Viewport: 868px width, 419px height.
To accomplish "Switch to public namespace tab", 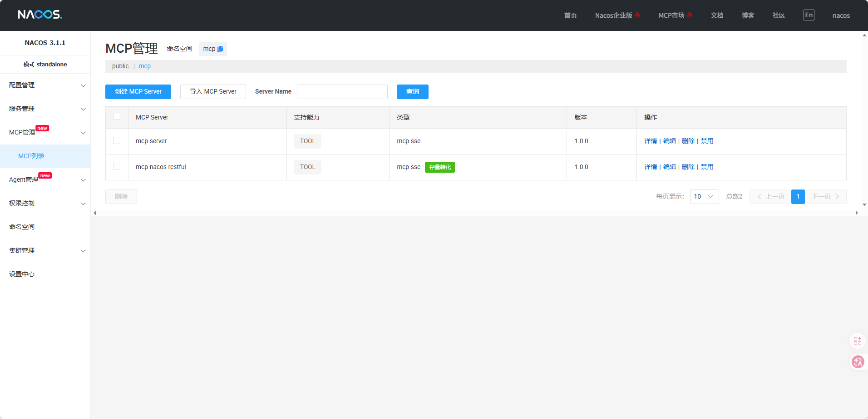I will click(120, 66).
